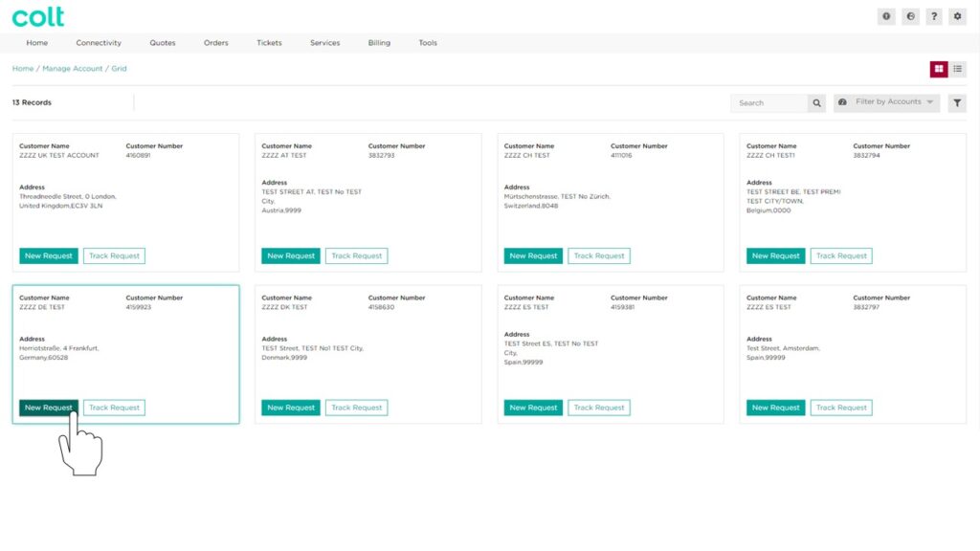
Task: Open the help question mark icon
Action: [934, 17]
